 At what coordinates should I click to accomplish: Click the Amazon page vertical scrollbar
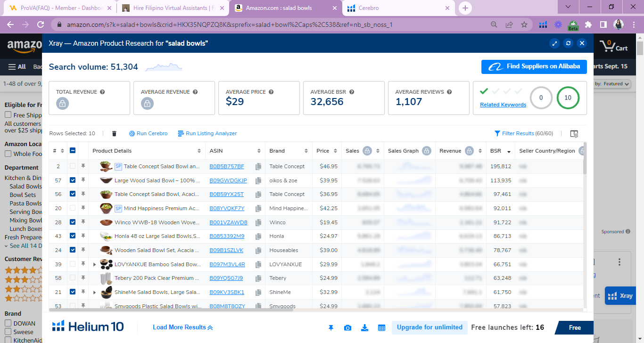(640, 49)
